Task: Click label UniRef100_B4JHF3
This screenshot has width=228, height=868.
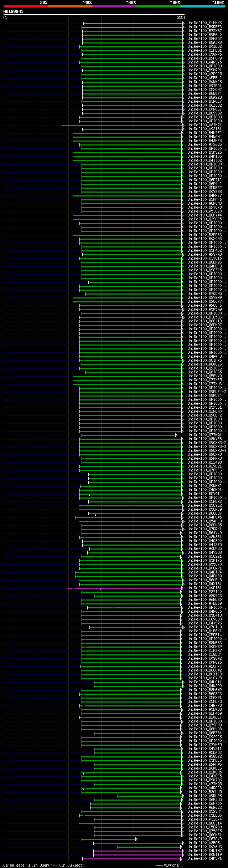Action: [204, 141]
